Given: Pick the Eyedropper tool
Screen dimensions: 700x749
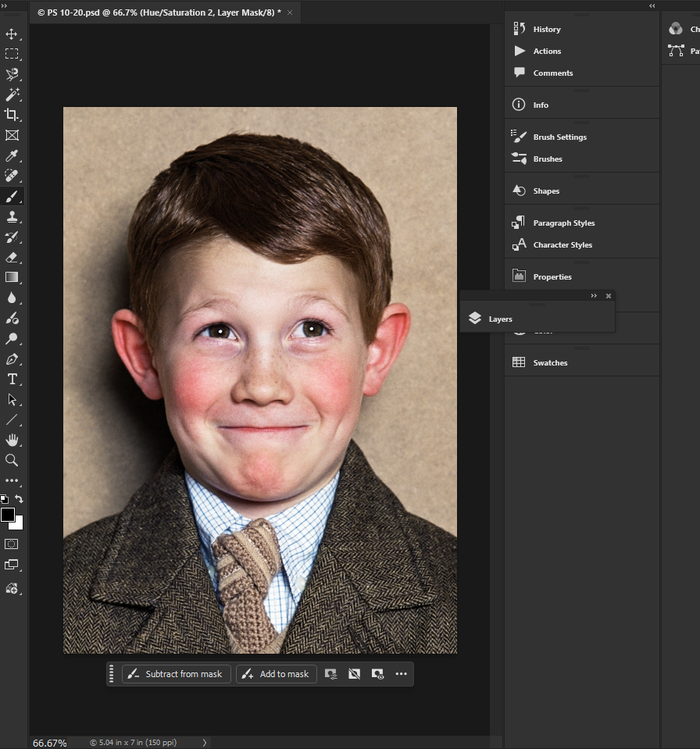Looking at the screenshot, I should 12,155.
